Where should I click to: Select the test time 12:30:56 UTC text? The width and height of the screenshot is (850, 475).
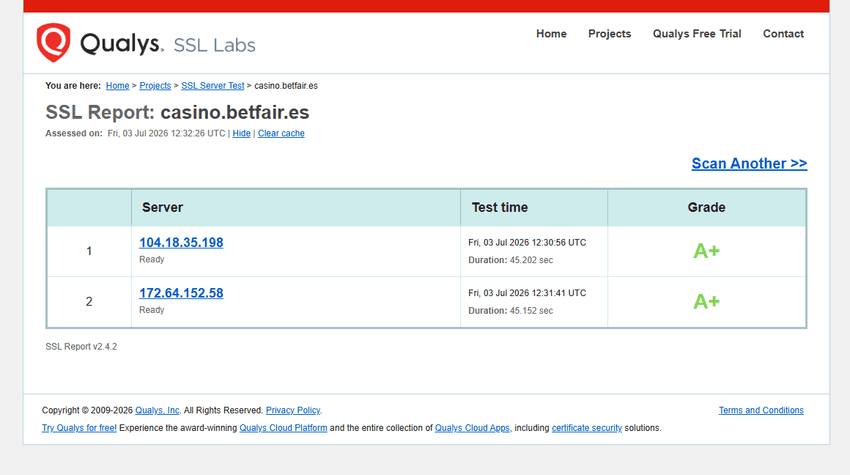527,242
